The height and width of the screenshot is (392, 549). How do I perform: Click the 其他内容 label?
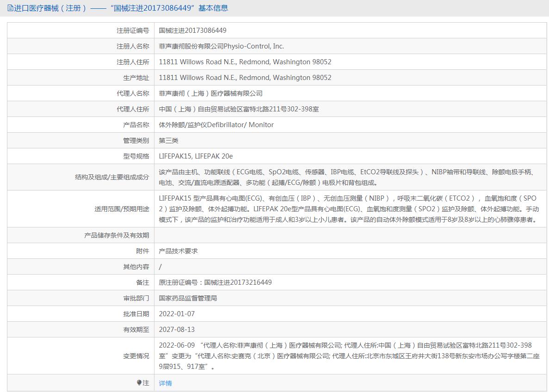coord(136,267)
